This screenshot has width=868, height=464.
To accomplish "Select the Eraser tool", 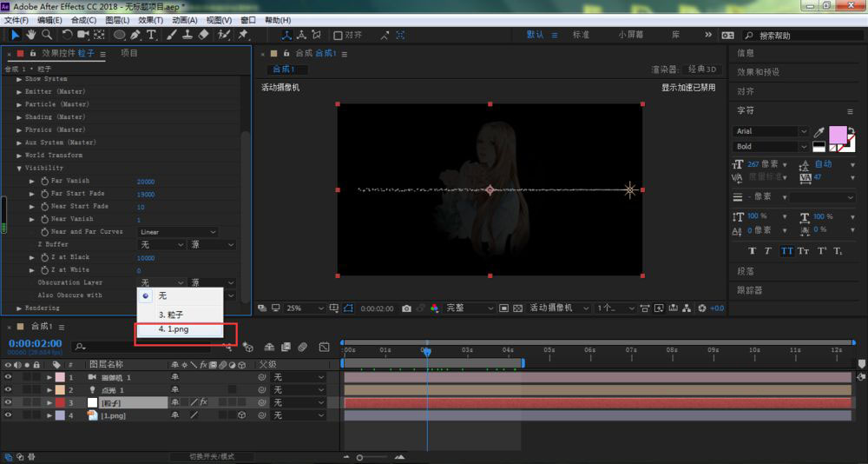I will click(203, 35).
